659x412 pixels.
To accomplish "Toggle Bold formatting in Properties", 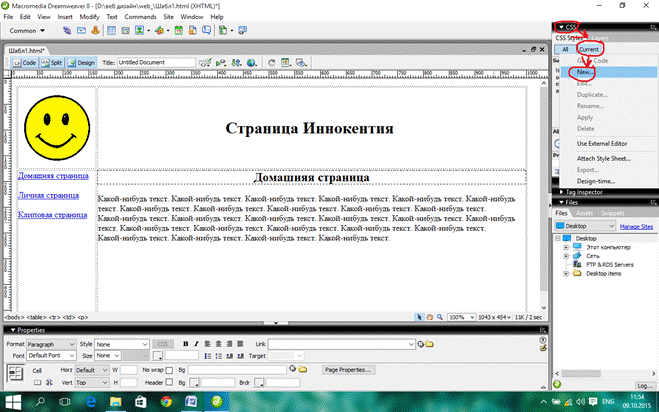I will point(185,344).
